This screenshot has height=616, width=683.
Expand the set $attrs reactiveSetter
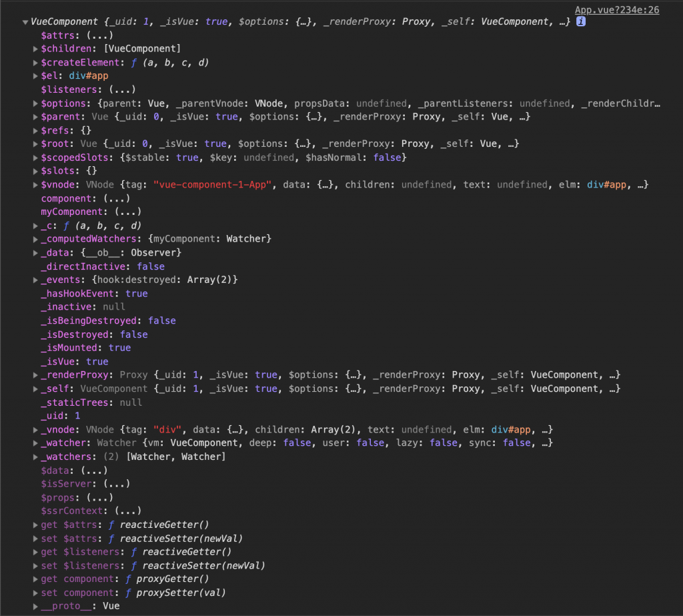point(35,539)
